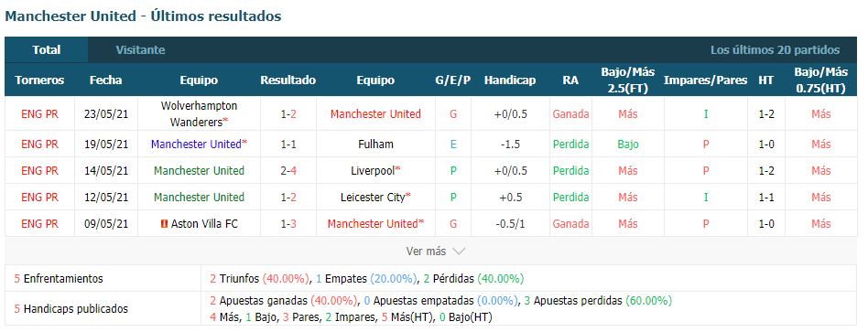Click Manchester United in the 19/05/21 row
Screen dimensions: 868x332
(196, 145)
